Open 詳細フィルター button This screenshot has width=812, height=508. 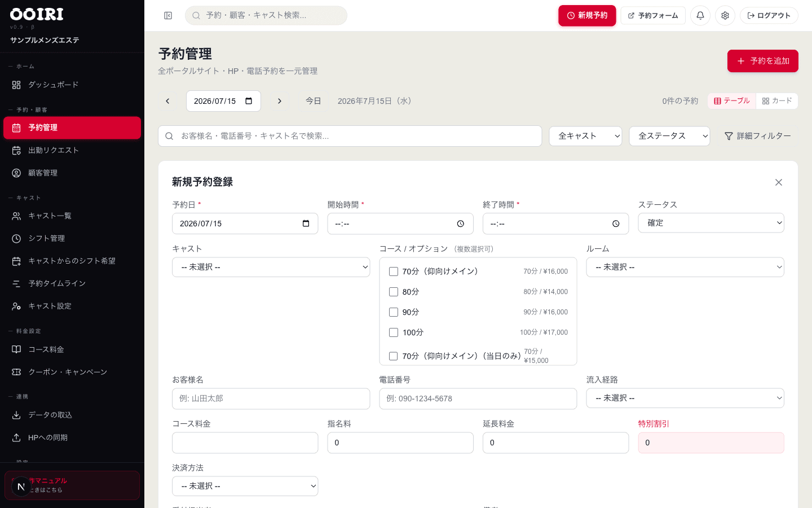pyautogui.click(x=758, y=136)
